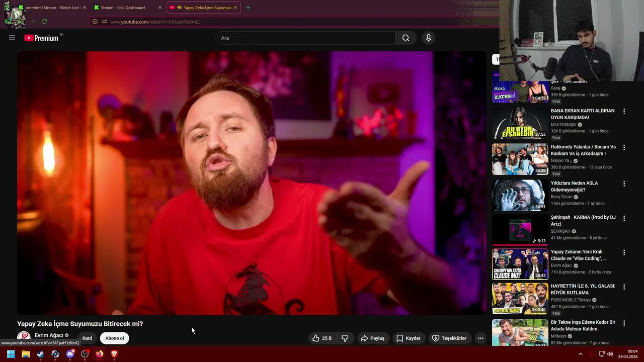Image resolution: width=644 pixels, height=362 pixels.
Task: Open CLAUDE MU? 28:43 thumbnail
Action: point(520,264)
